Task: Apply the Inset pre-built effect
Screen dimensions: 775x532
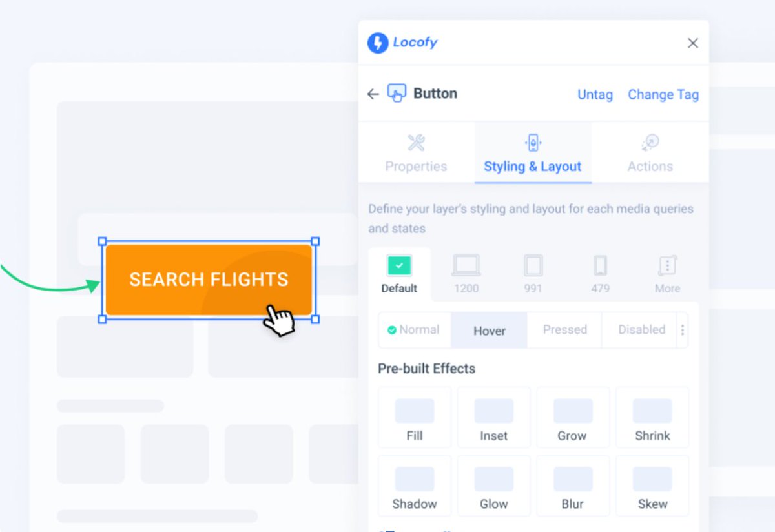Action: [x=493, y=417]
